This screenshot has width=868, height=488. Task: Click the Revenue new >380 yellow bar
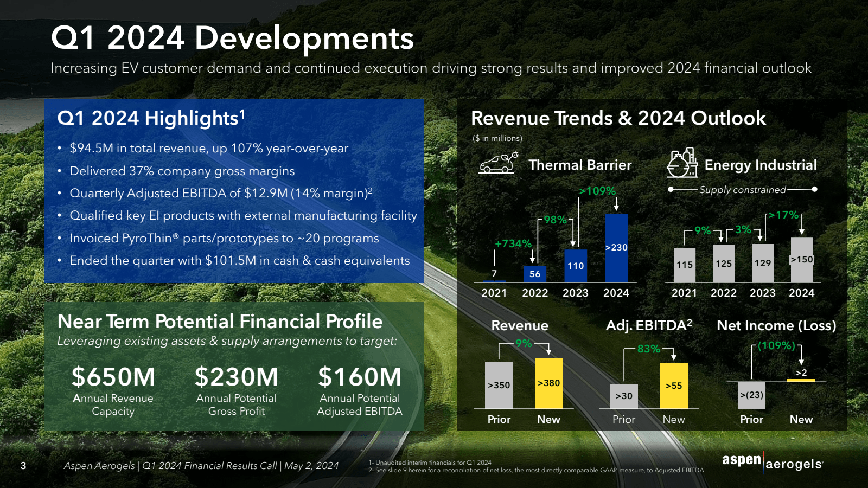coord(548,383)
